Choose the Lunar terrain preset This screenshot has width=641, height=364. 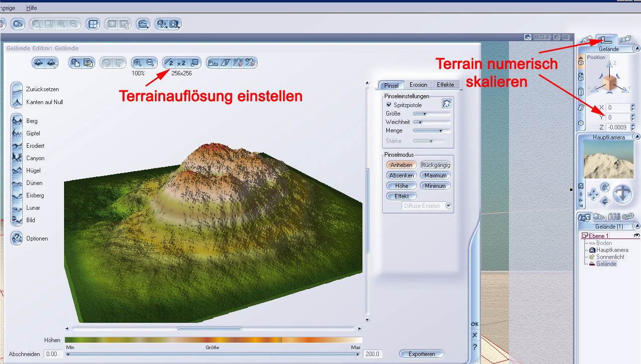point(17,208)
